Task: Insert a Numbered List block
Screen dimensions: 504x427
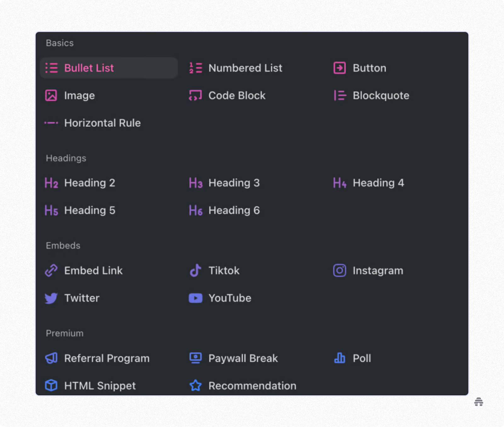Action: [x=245, y=68]
